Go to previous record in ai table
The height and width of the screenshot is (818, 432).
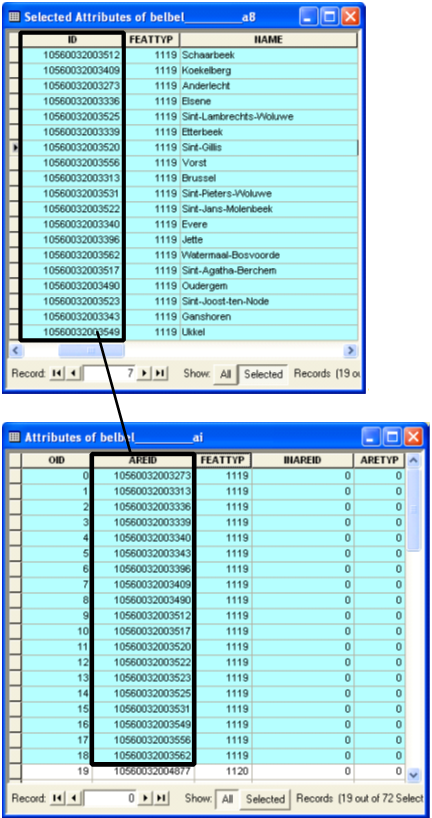click(73, 798)
